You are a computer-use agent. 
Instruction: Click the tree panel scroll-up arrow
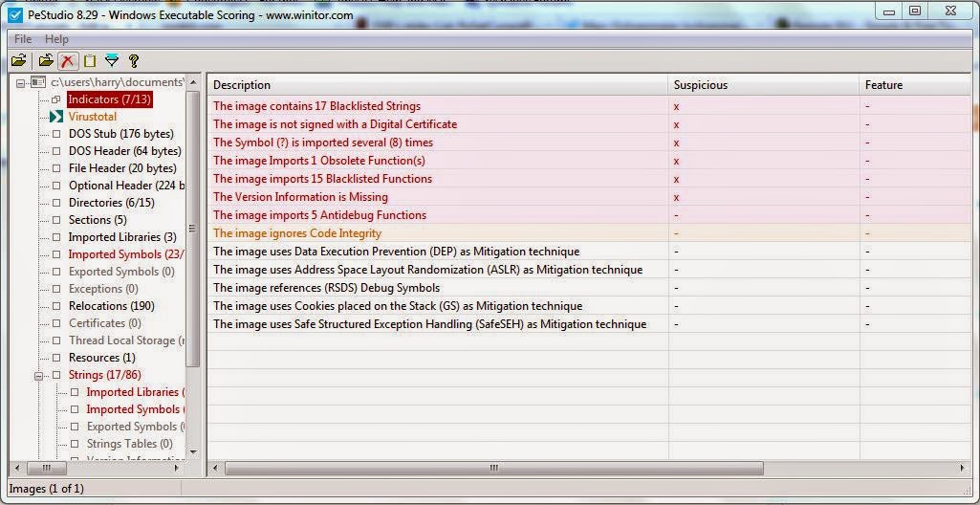pyautogui.click(x=193, y=81)
